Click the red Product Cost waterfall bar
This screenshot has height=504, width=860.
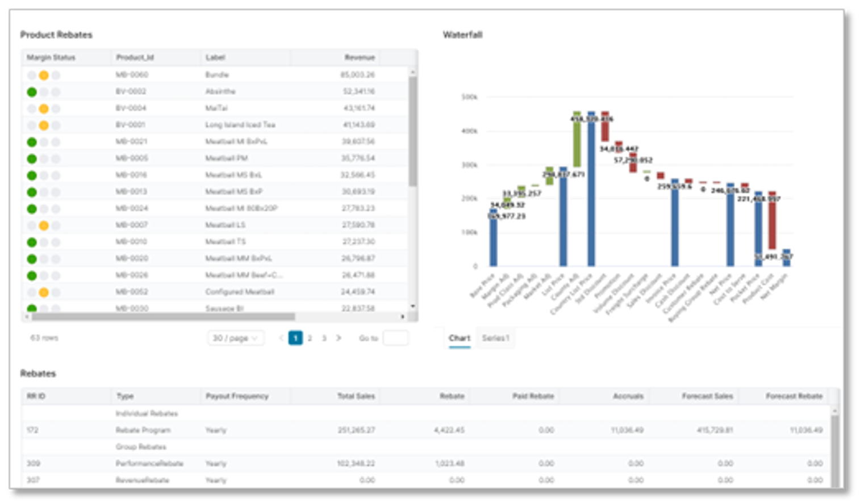pyautogui.click(x=772, y=221)
